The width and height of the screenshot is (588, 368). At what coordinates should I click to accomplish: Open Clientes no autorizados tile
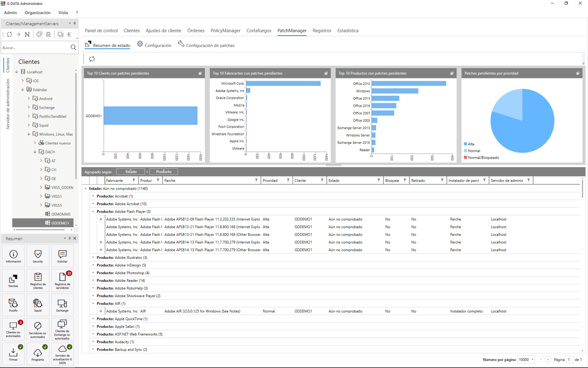(x=13, y=329)
